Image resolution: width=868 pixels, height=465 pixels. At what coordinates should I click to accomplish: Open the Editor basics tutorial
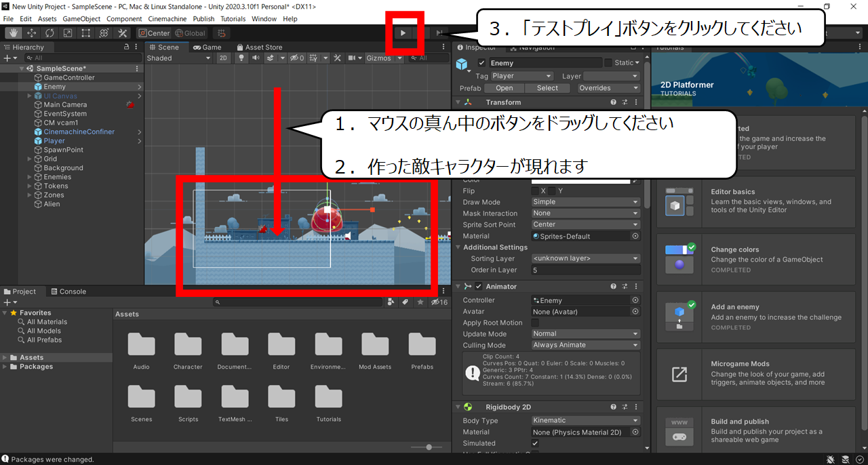pos(755,202)
